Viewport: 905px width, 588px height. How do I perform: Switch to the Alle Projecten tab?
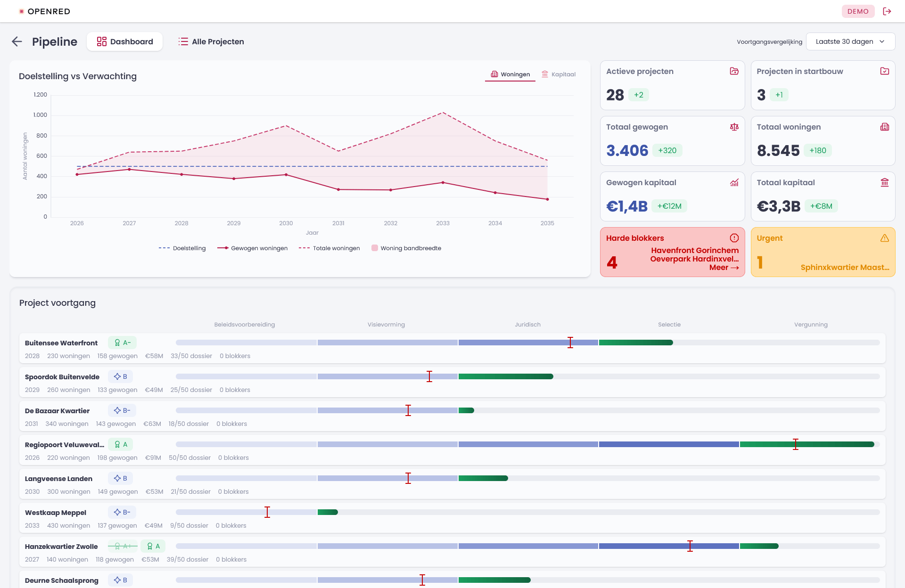[211, 41]
